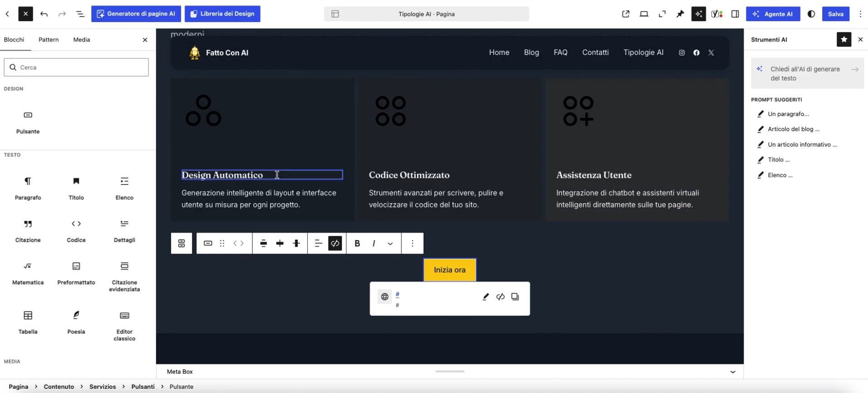Toggle the settings sidebar panel icon
Viewport: 868px width, 393px height.
pyautogui.click(x=735, y=14)
